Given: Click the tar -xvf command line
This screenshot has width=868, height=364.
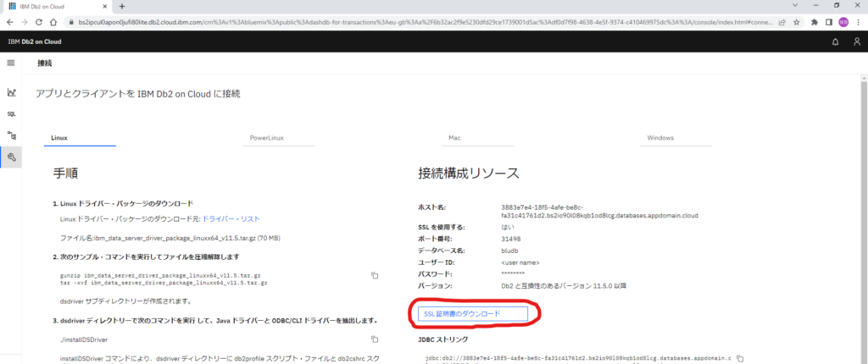Looking at the screenshot, I should 164,283.
